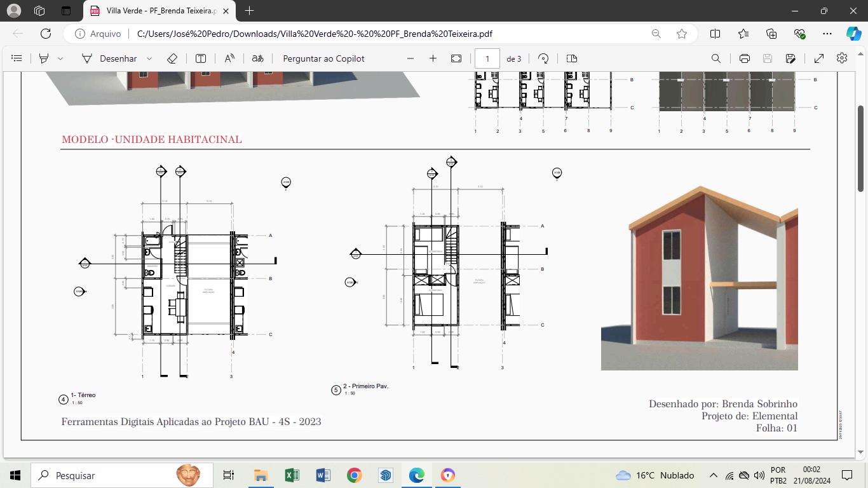
Task: Open the Windows Start menu
Action: (x=15, y=475)
